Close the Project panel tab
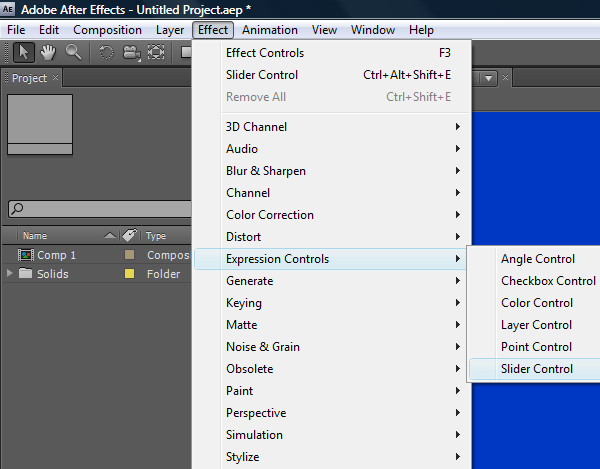This screenshot has height=469, width=600. [x=55, y=78]
